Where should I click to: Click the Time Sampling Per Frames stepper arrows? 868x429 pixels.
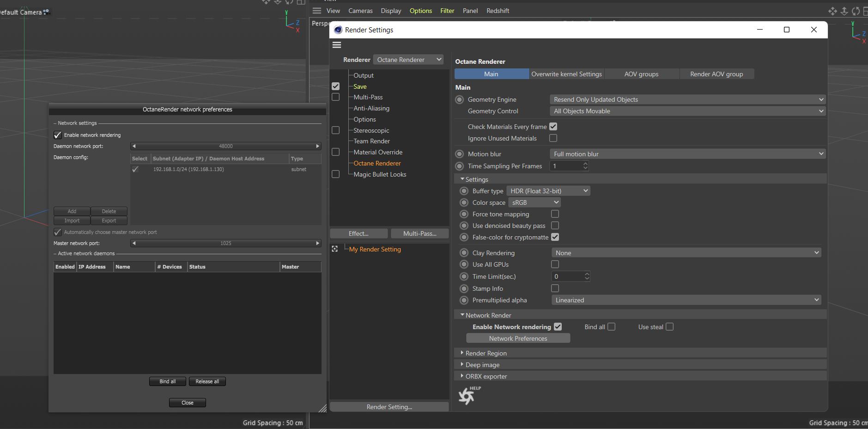585,166
